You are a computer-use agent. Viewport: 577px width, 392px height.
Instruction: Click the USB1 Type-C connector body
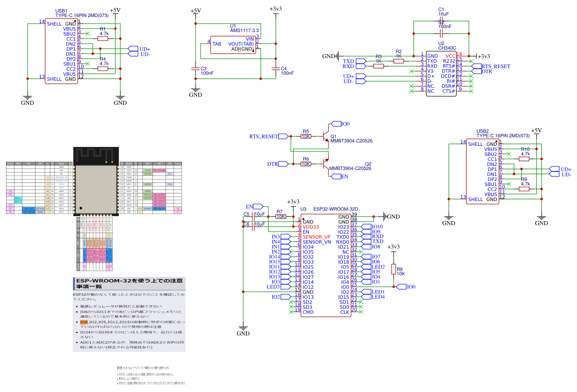coord(61,51)
